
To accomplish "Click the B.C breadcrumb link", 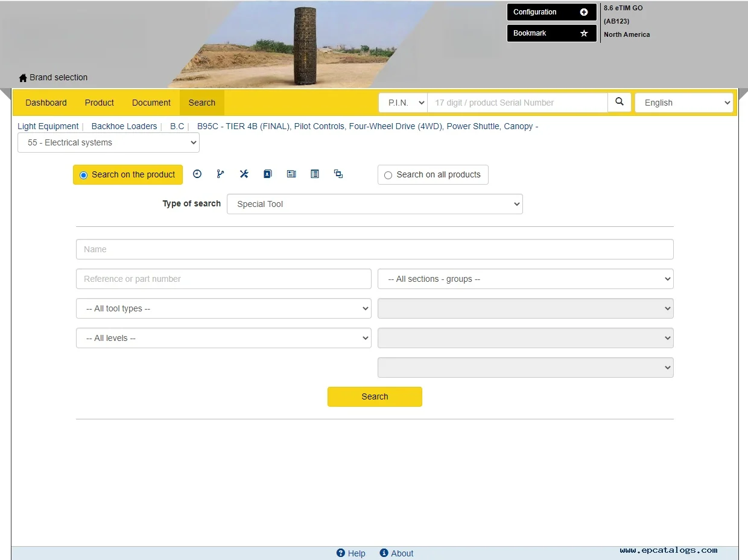I will (177, 126).
